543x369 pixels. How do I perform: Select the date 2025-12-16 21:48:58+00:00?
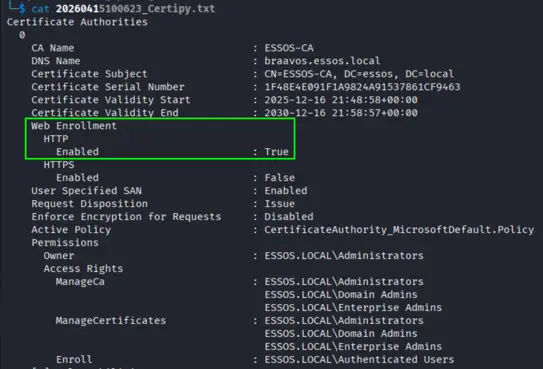click(x=341, y=100)
